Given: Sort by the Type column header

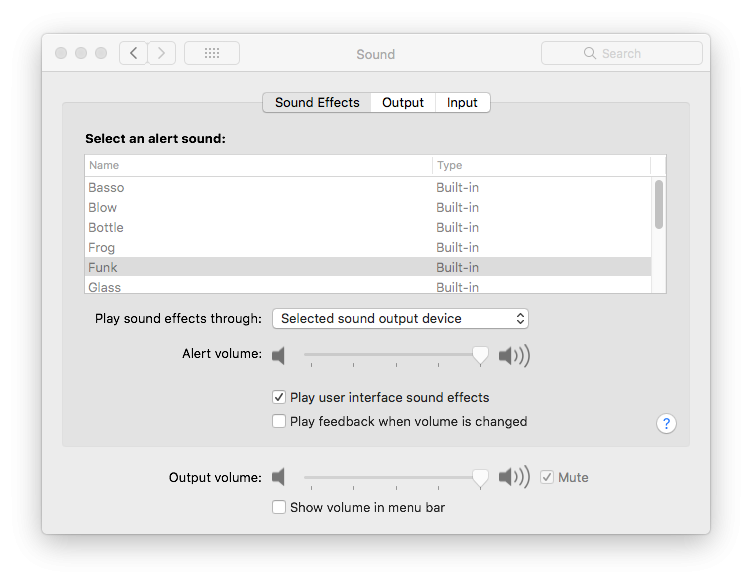Looking at the screenshot, I should tap(541, 165).
